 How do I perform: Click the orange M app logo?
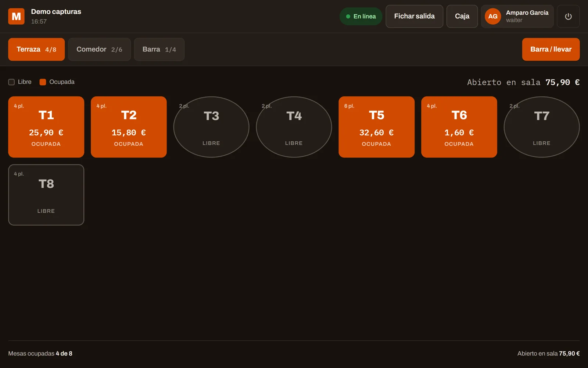[16, 16]
